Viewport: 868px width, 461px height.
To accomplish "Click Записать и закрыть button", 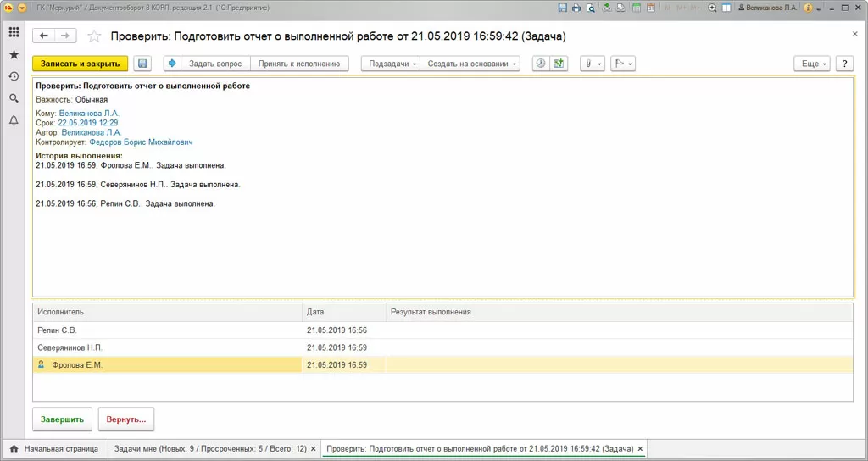I will (80, 64).
